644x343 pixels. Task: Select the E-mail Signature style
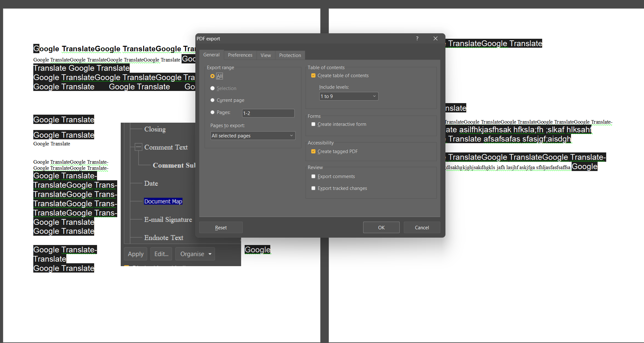pyautogui.click(x=168, y=219)
